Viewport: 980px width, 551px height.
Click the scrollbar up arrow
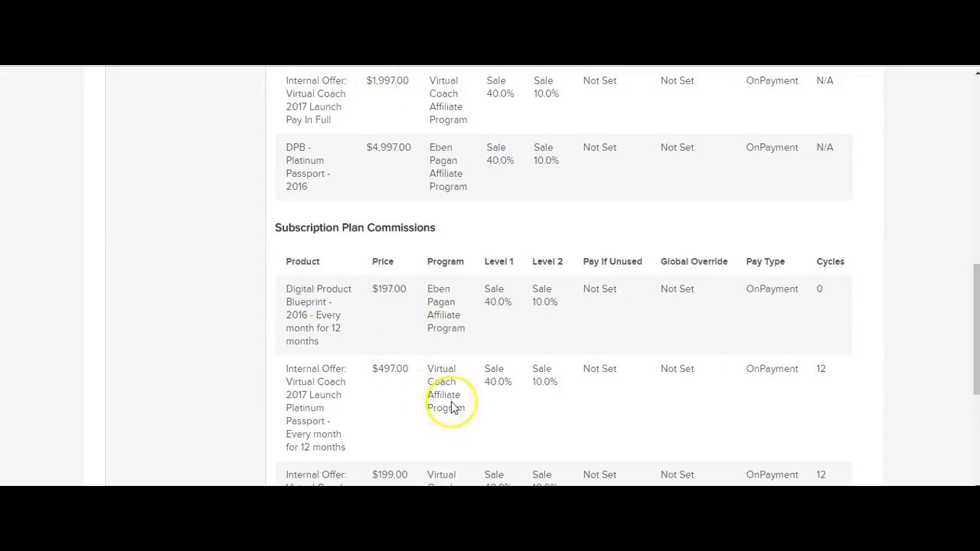[x=976, y=73]
